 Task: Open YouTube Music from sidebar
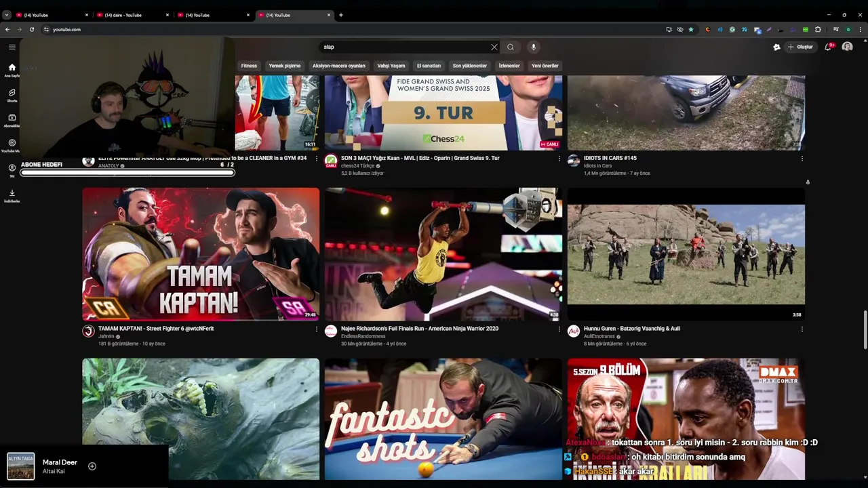point(12,146)
